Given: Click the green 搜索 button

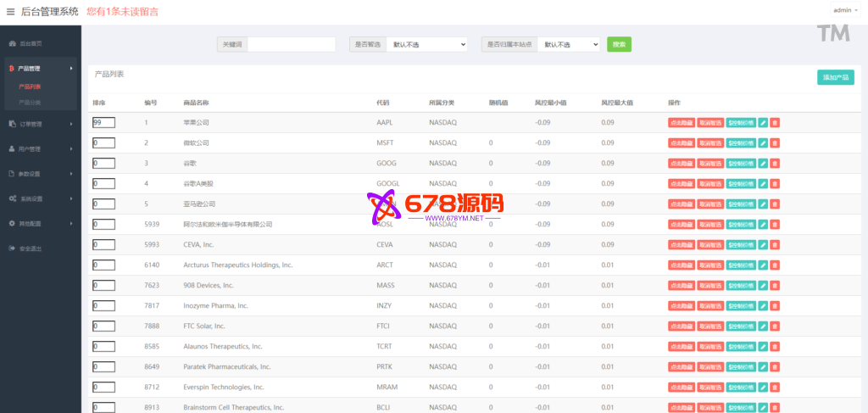Looking at the screenshot, I should [x=619, y=44].
